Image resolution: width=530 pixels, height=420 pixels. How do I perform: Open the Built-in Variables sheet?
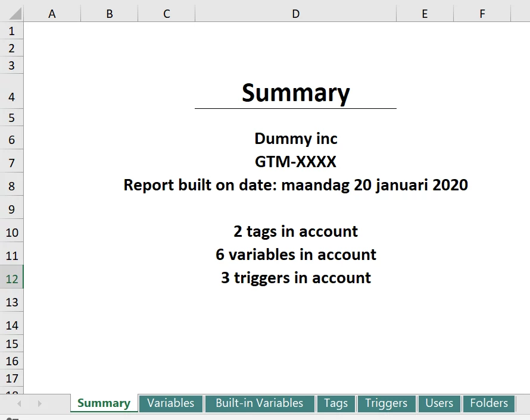(x=260, y=403)
